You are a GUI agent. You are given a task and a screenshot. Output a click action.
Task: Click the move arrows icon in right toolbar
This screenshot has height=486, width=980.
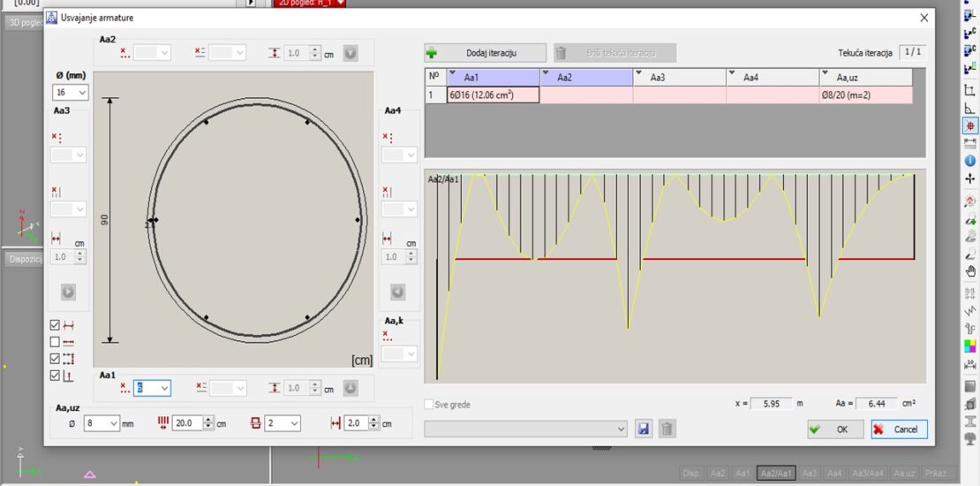coord(970,179)
